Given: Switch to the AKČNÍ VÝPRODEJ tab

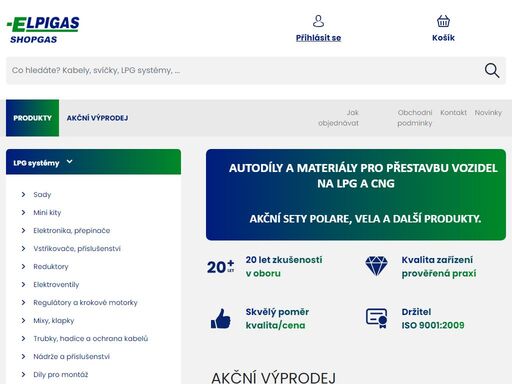Looking at the screenshot, I should pos(97,118).
